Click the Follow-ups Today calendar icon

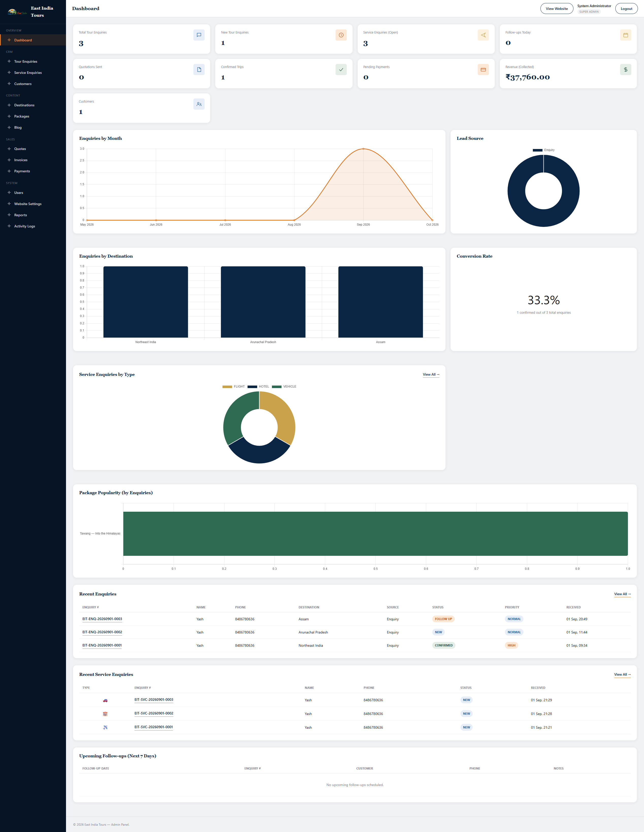click(x=625, y=35)
